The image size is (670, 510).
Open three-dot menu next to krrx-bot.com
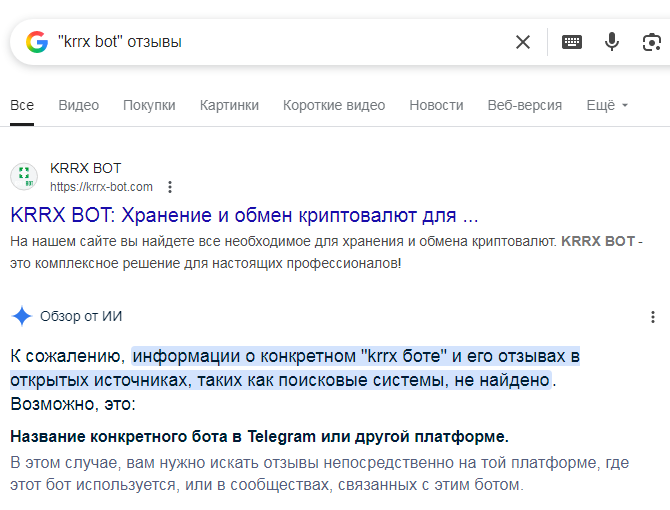[x=170, y=187]
